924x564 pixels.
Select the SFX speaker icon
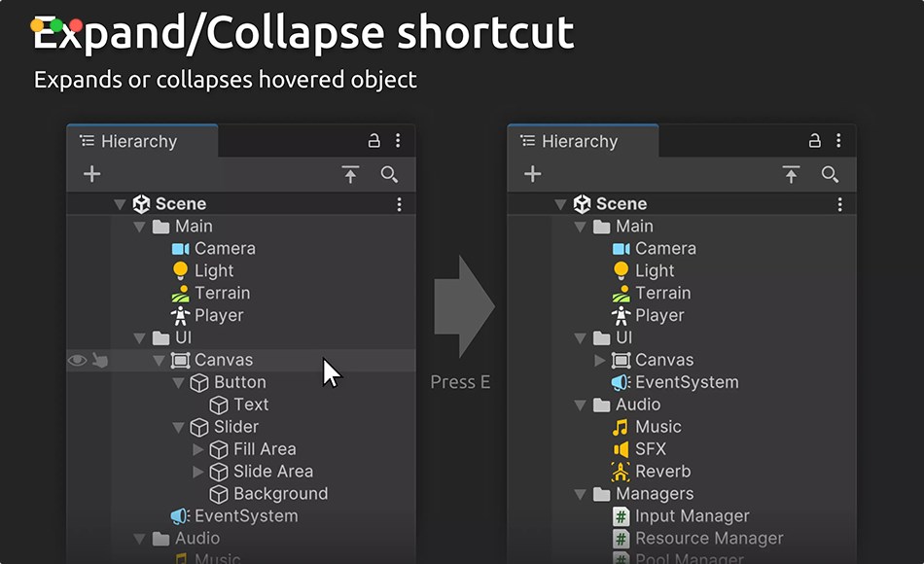coord(622,448)
